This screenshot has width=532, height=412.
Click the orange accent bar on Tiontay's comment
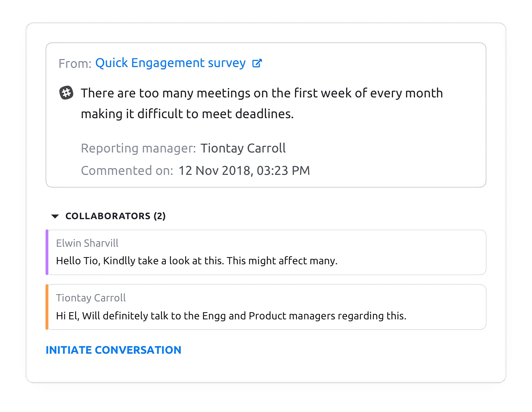(x=47, y=307)
